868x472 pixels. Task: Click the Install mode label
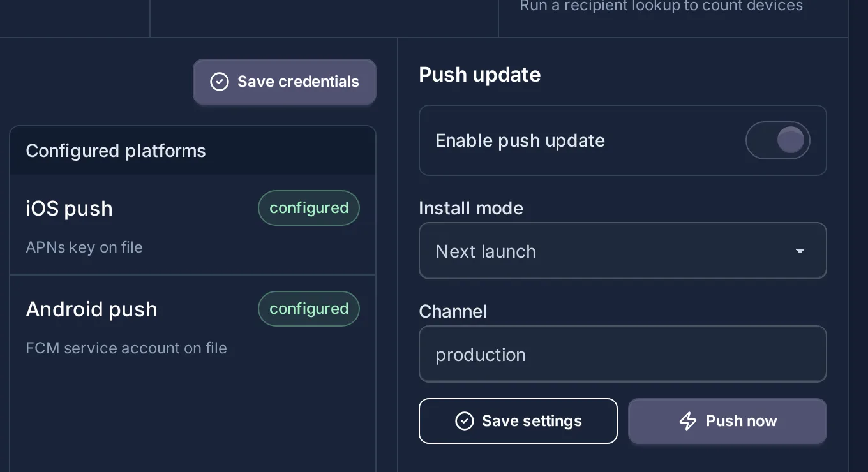[x=471, y=208]
